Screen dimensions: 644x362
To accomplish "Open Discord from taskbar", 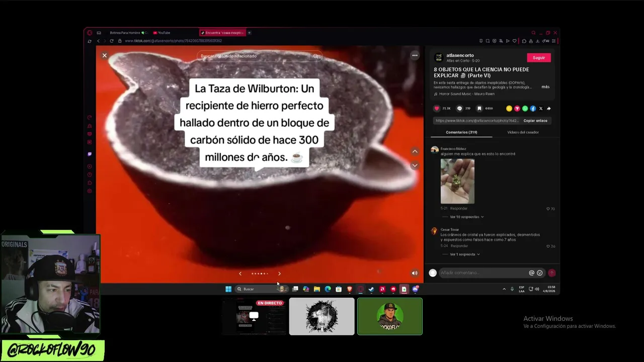I will [x=415, y=289].
